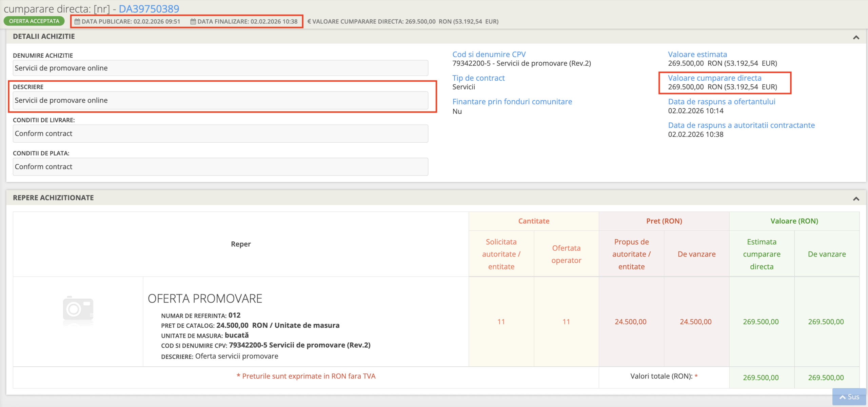This screenshot has width=868, height=407.
Task: Click the Tip de contract label
Action: point(478,78)
